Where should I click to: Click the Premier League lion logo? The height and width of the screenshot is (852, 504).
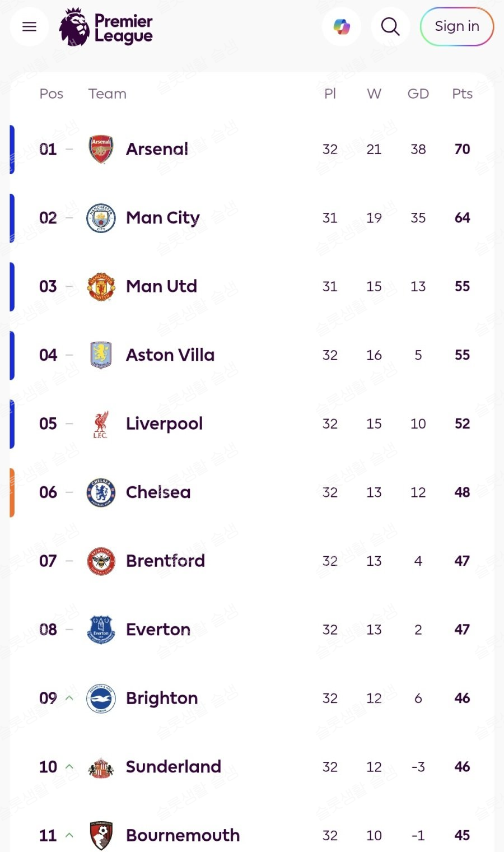click(74, 27)
